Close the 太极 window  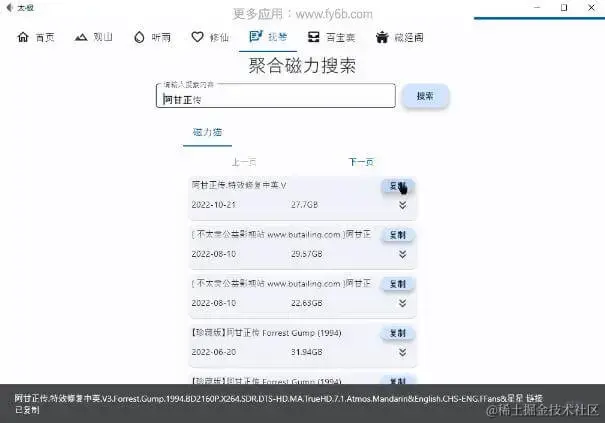point(591,7)
